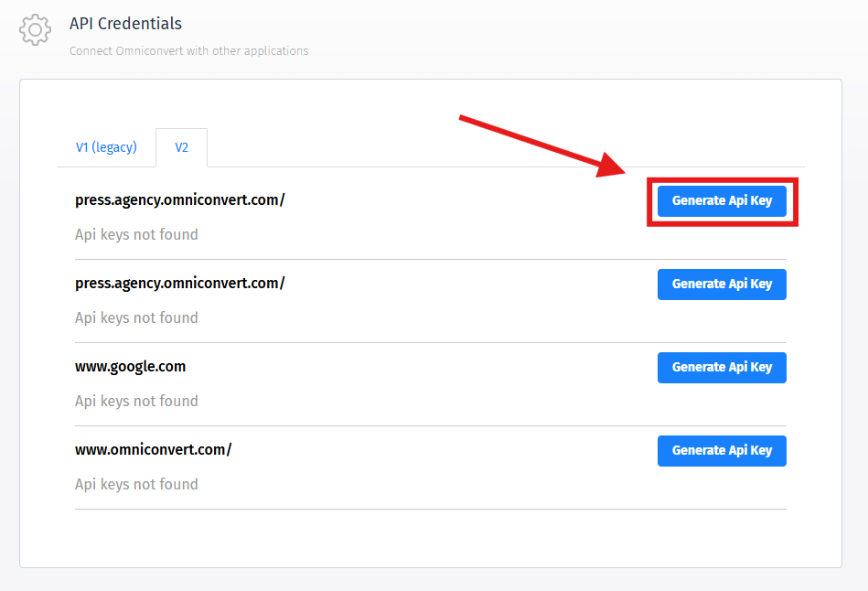Generate Api Key for second press.agency.omniconvert.com row
The height and width of the screenshot is (591, 868).
722,284
